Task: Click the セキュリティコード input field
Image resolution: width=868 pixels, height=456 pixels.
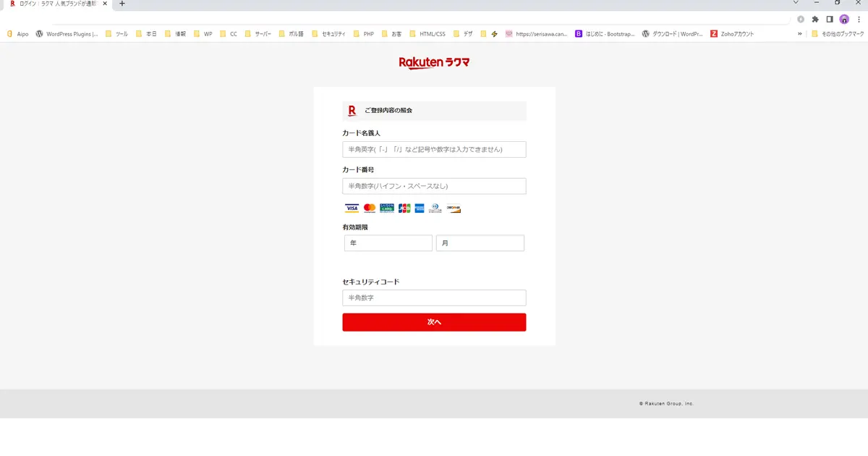Action: 434,297
